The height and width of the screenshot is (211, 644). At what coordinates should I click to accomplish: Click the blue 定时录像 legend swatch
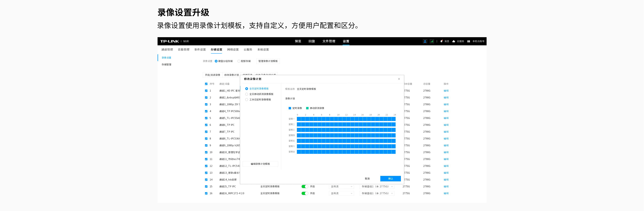[290, 108]
